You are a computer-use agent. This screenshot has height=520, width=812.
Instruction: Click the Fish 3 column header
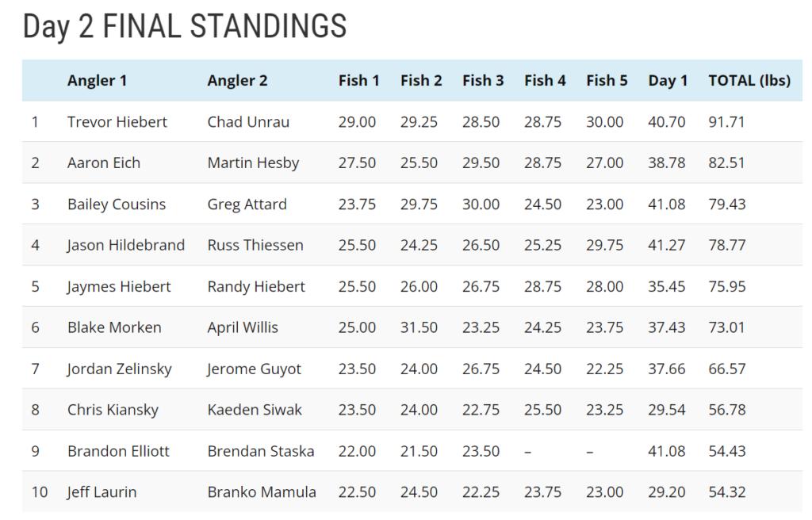[x=483, y=80]
